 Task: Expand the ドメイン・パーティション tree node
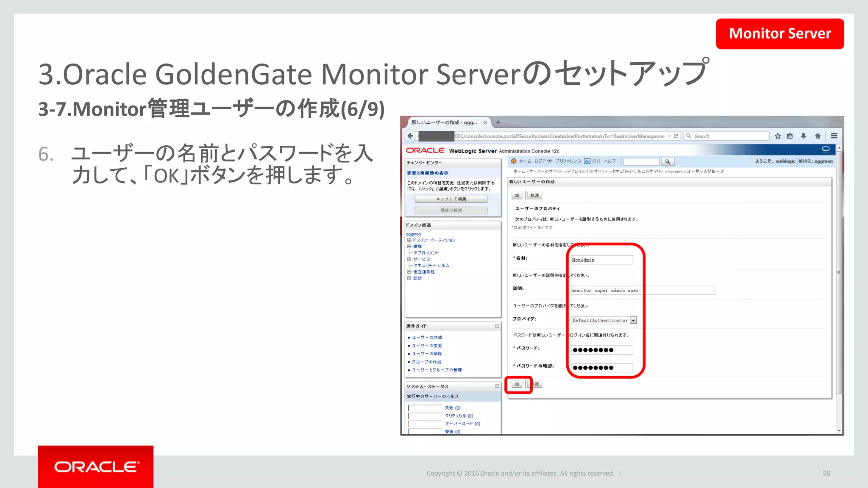click(x=409, y=240)
